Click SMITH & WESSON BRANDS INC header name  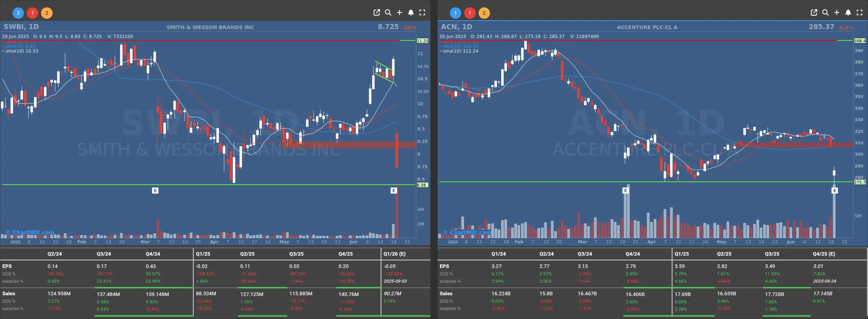point(210,27)
